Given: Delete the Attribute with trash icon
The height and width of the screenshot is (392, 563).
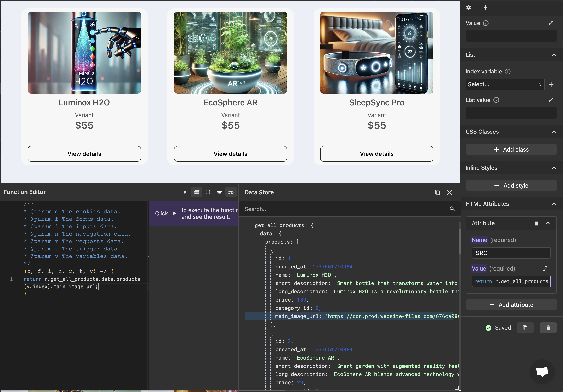Looking at the screenshot, I should point(536,223).
